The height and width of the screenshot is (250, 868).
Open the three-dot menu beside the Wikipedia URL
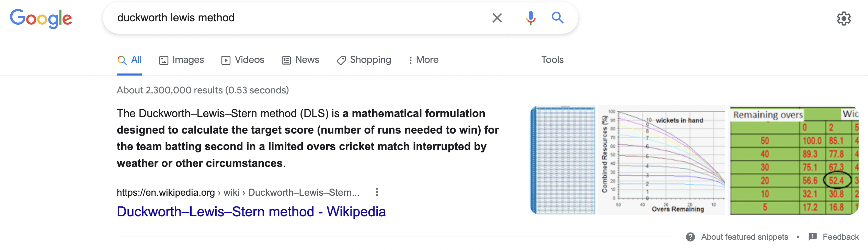[x=377, y=192]
